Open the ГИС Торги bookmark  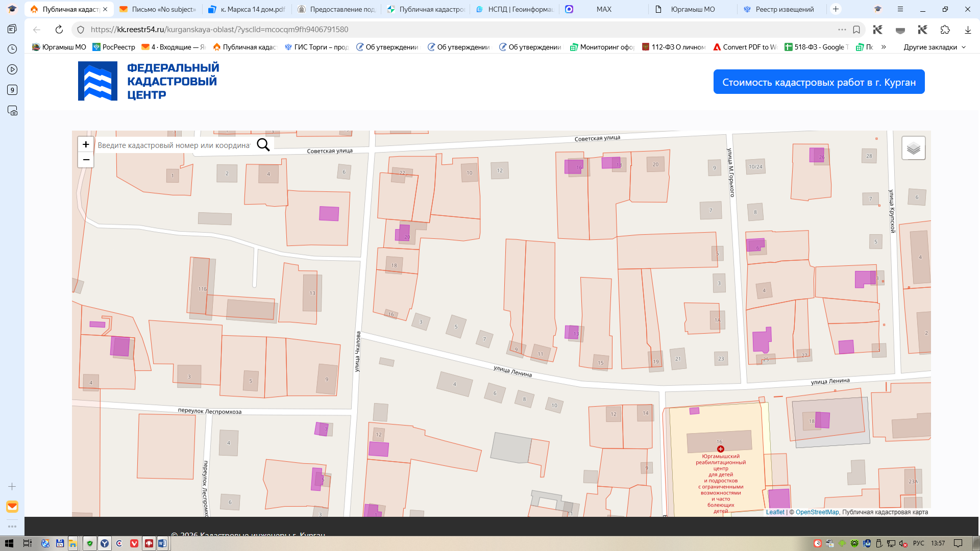[316, 47]
